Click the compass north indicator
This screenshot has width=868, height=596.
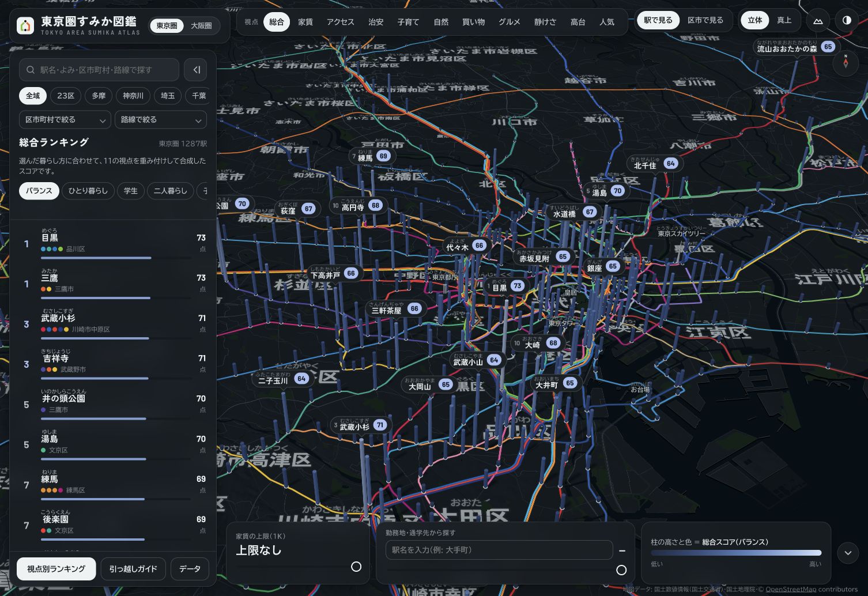(x=846, y=62)
